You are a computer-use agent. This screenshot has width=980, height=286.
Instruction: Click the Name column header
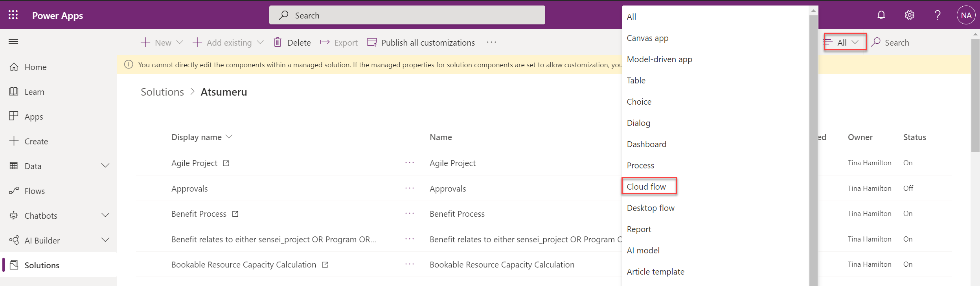pyautogui.click(x=441, y=137)
